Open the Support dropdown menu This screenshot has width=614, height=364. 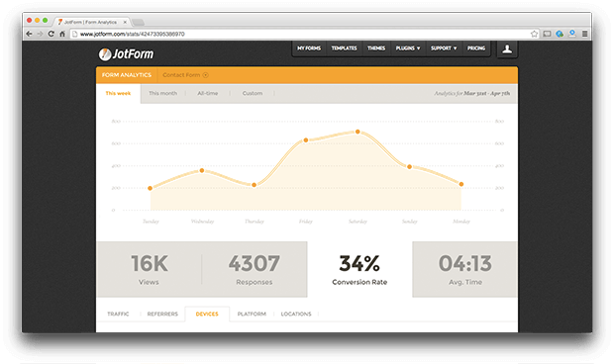pyautogui.click(x=444, y=48)
